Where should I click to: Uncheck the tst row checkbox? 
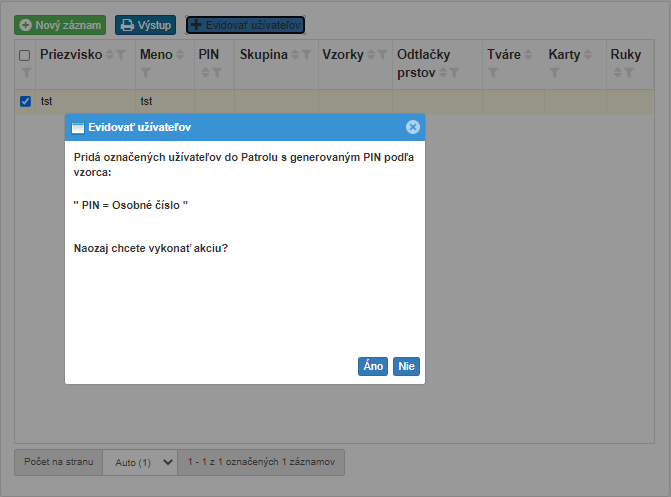coord(25,101)
